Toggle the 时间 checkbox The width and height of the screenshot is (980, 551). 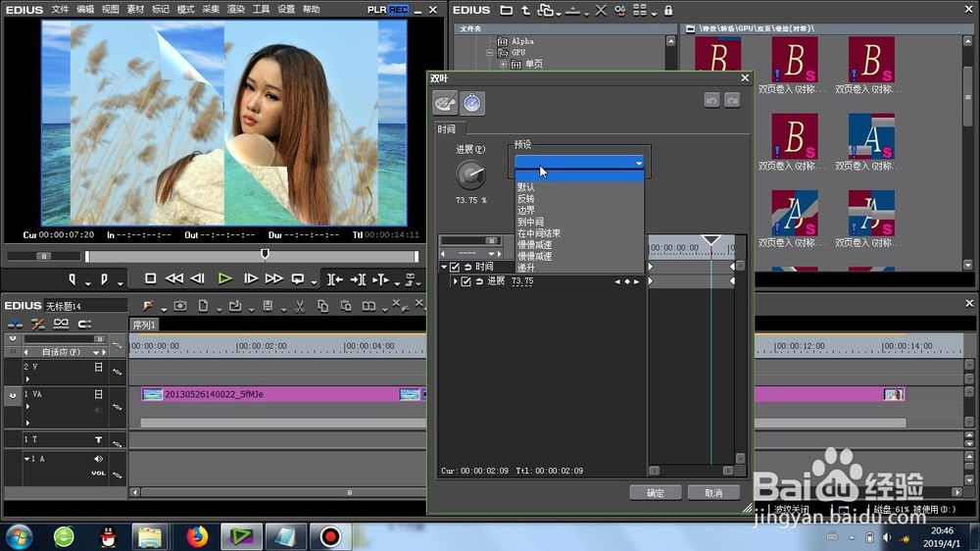pyautogui.click(x=455, y=267)
